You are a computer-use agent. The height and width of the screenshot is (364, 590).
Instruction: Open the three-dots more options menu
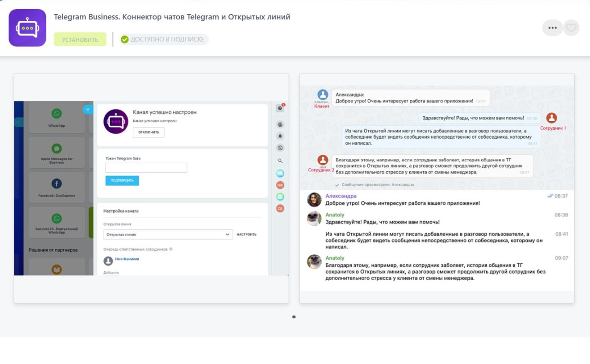(552, 28)
